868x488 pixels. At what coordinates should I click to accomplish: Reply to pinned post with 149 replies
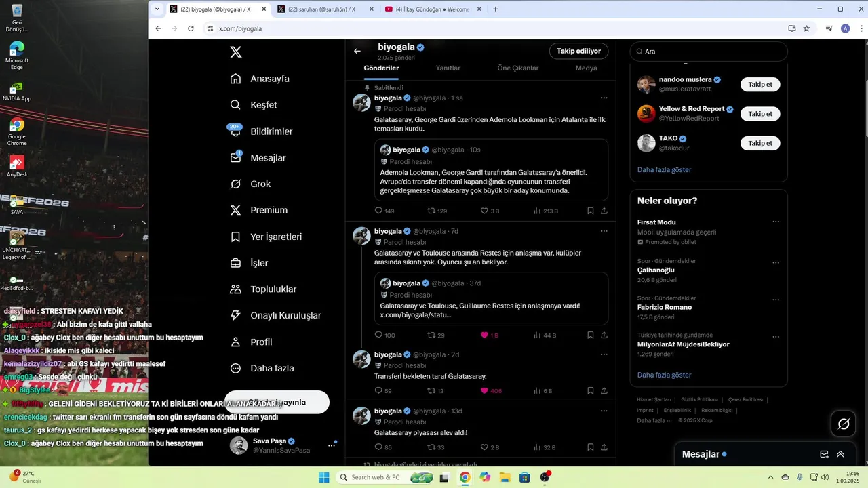(x=384, y=211)
